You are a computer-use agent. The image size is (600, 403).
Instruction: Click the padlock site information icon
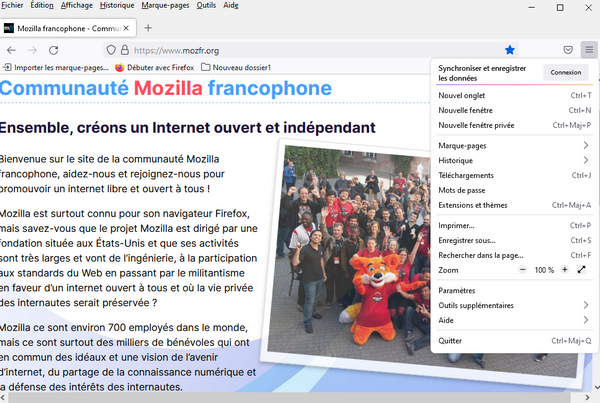[x=125, y=50]
